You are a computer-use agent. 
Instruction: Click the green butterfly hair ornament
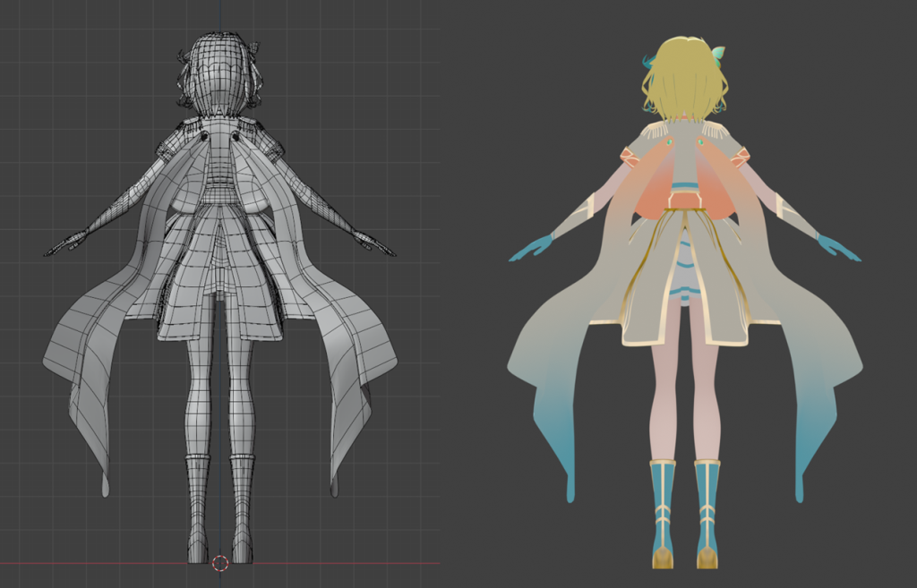click(717, 56)
